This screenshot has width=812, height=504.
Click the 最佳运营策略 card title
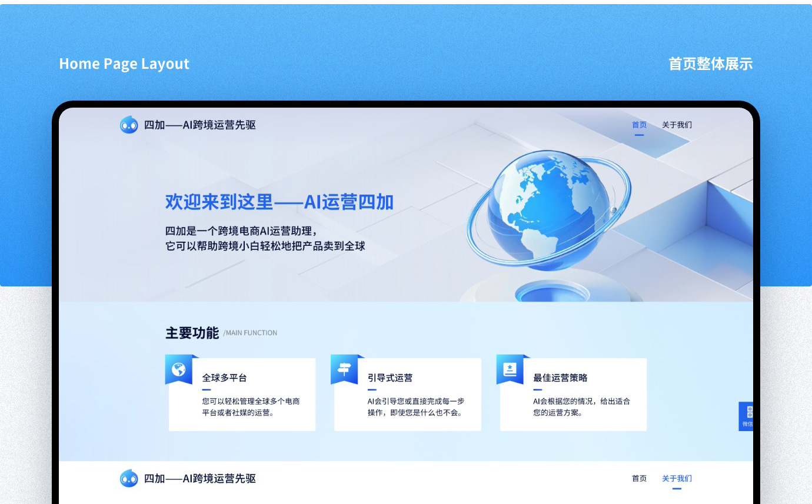coord(560,378)
